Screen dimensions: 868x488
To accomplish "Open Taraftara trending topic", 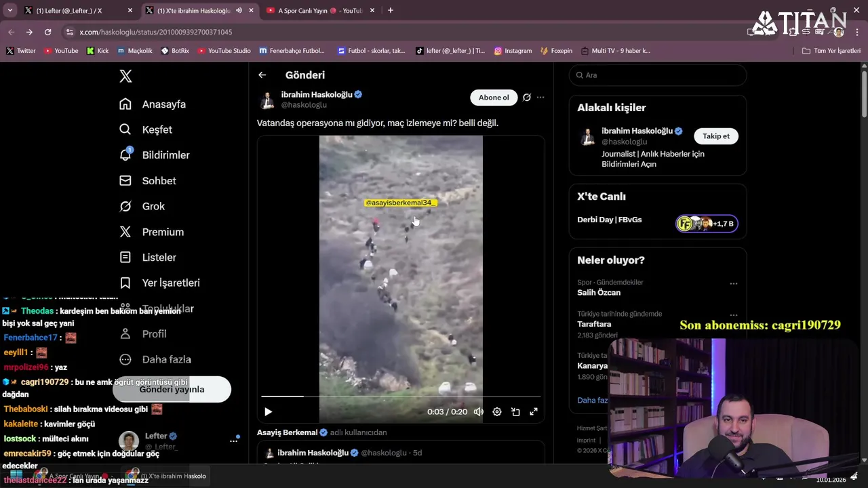I will (594, 325).
